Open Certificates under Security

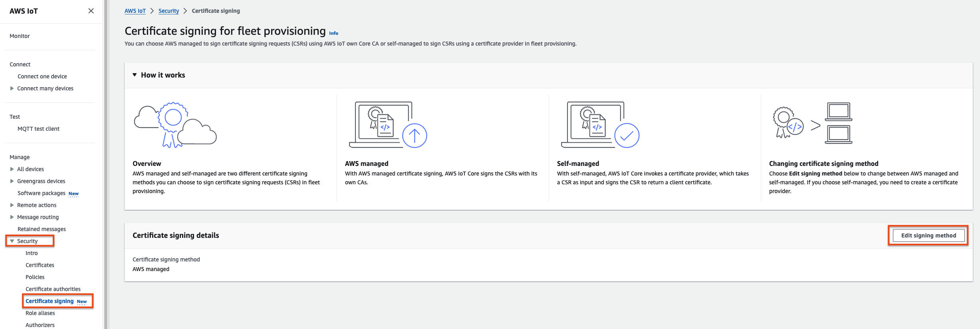point(40,265)
